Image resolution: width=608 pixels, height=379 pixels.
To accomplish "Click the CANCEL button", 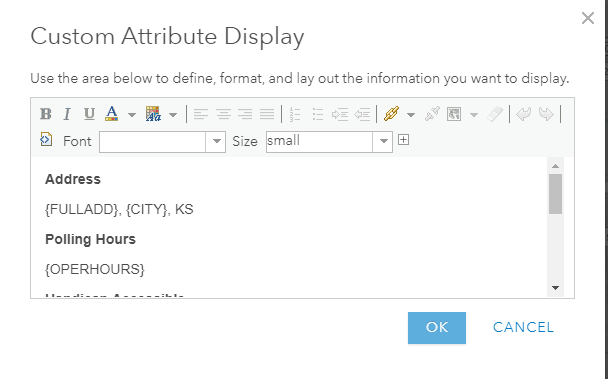I will pyautogui.click(x=523, y=327).
